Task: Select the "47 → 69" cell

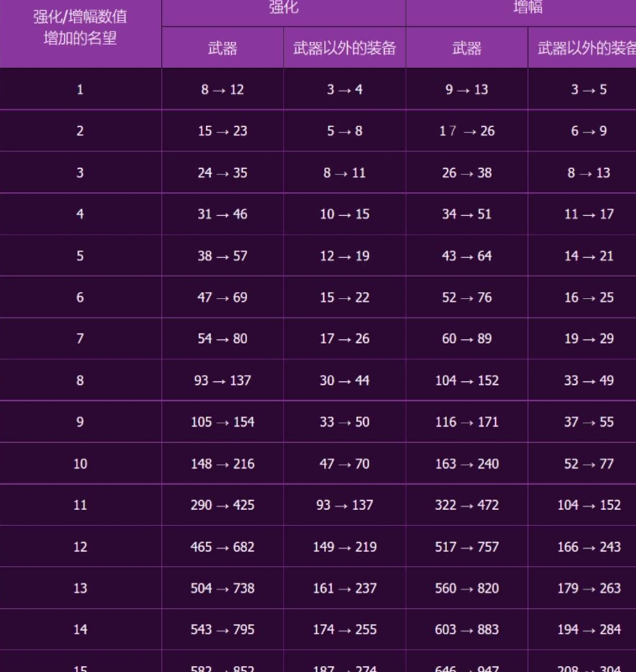Action: (x=223, y=297)
